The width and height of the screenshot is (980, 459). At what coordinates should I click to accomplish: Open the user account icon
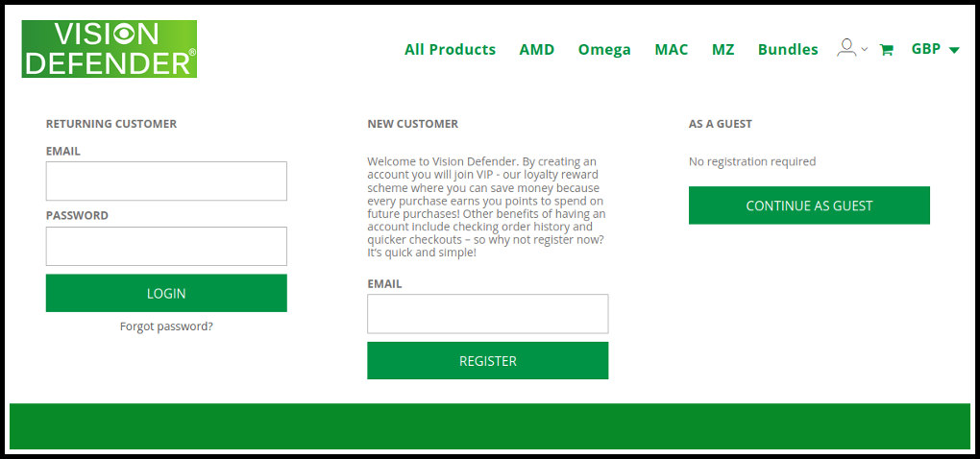pos(845,48)
